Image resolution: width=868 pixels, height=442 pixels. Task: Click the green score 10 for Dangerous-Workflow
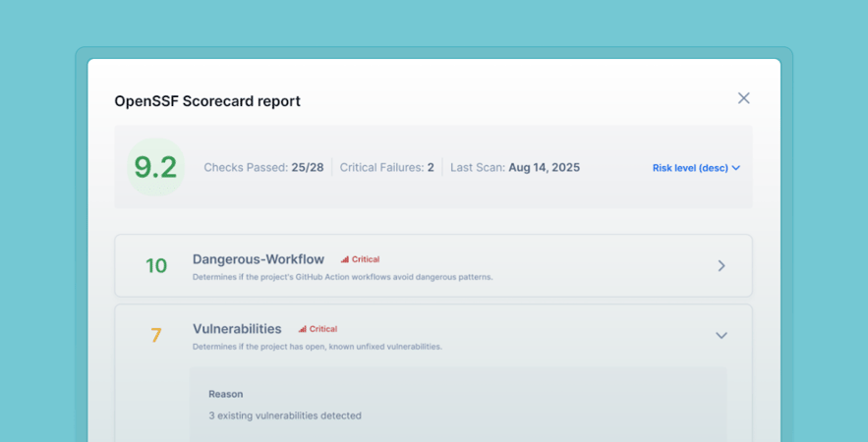(x=156, y=266)
